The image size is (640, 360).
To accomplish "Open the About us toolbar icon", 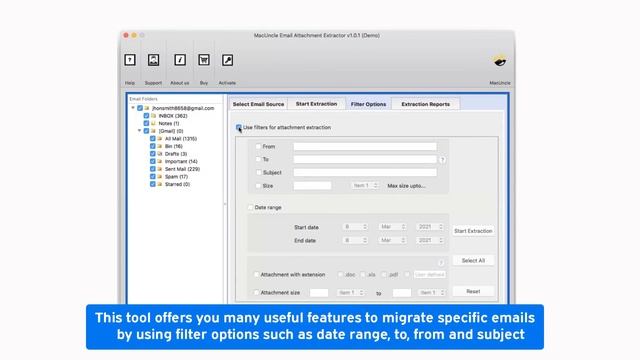I will pos(180,60).
